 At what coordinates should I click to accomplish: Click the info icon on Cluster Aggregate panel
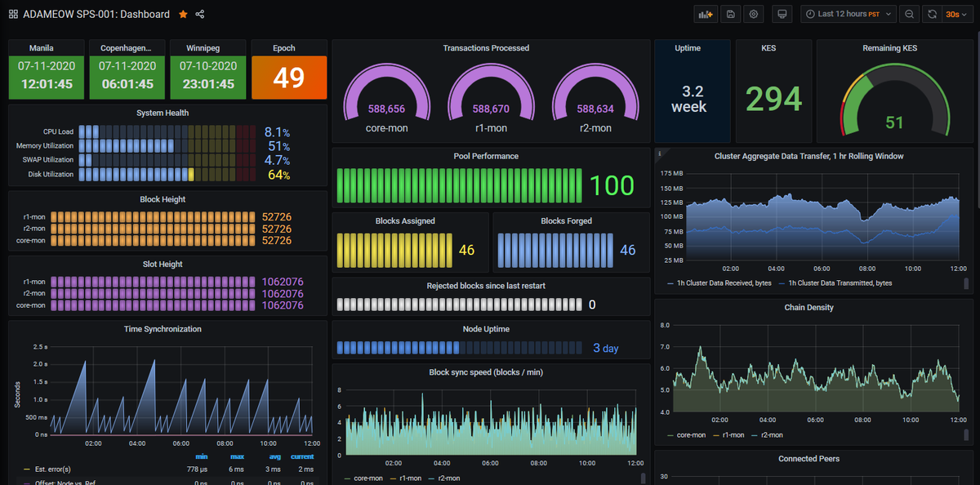point(660,153)
